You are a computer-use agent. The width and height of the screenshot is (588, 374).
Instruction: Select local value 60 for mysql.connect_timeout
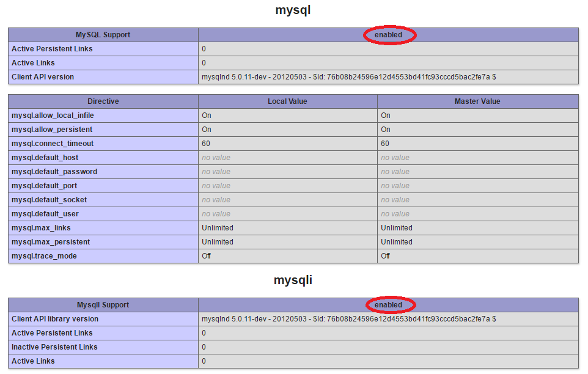(206, 144)
